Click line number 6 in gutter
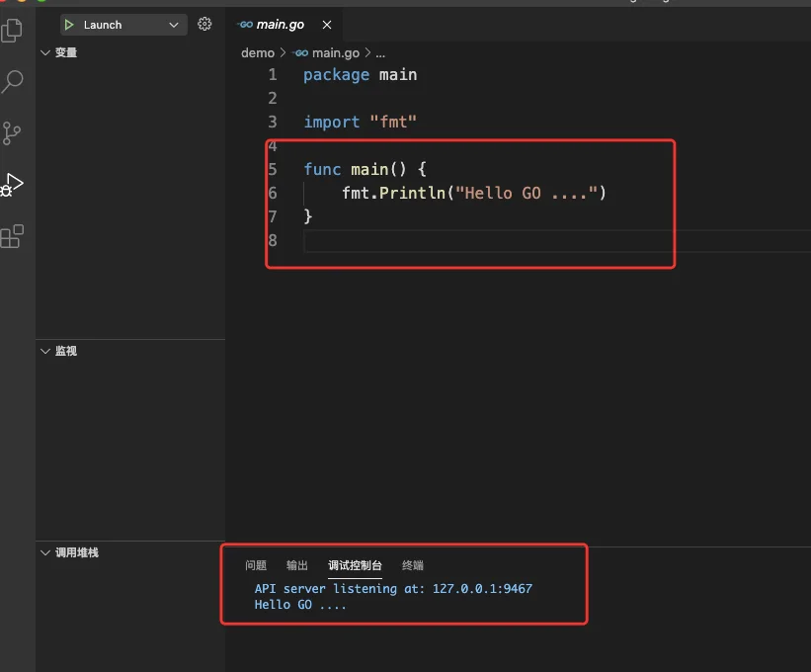This screenshot has width=811, height=672. (x=273, y=193)
